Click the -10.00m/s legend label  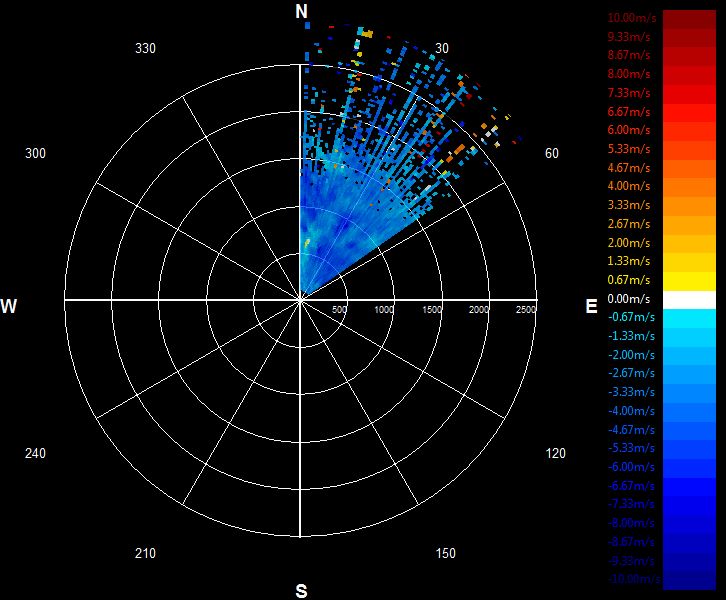coord(634,579)
